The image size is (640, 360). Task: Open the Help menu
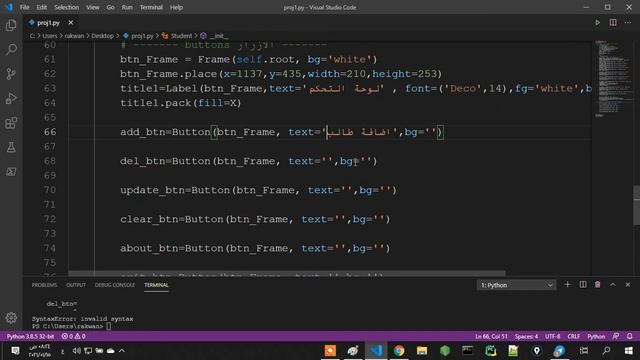click(x=176, y=7)
